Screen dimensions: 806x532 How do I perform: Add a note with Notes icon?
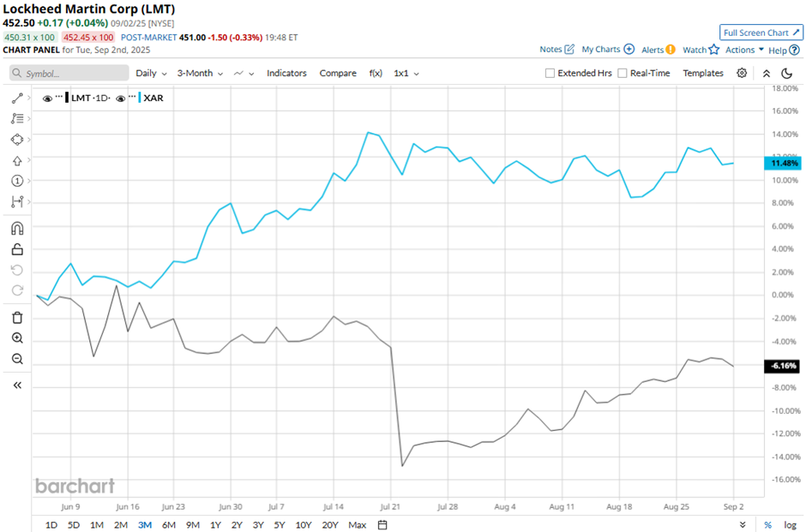pyautogui.click(x=569, y=50)
